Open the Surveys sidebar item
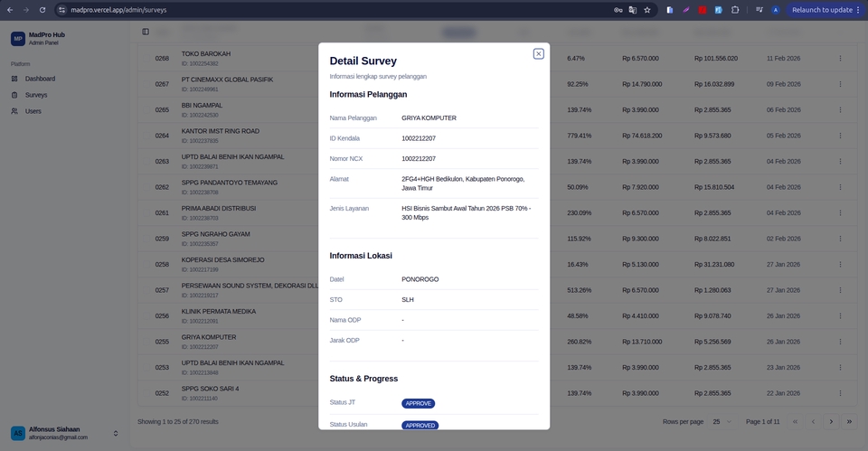Viewport: 868px width, 451px height. (36, 95)
